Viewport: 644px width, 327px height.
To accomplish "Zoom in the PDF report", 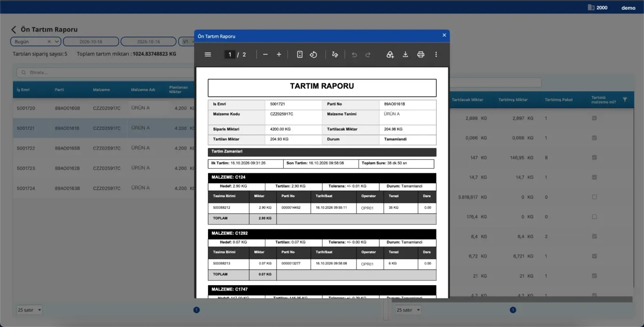I will click(x=279, y=54).
